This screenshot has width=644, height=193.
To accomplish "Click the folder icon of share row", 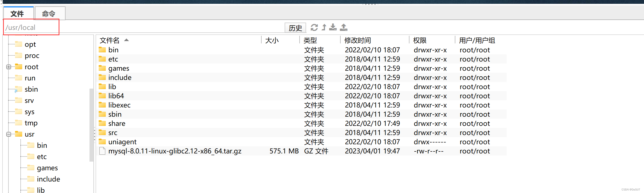I will click(x=102, y=123).
